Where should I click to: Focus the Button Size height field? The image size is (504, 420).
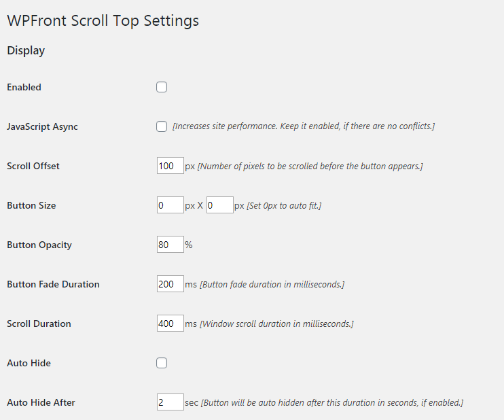[219, 205]
